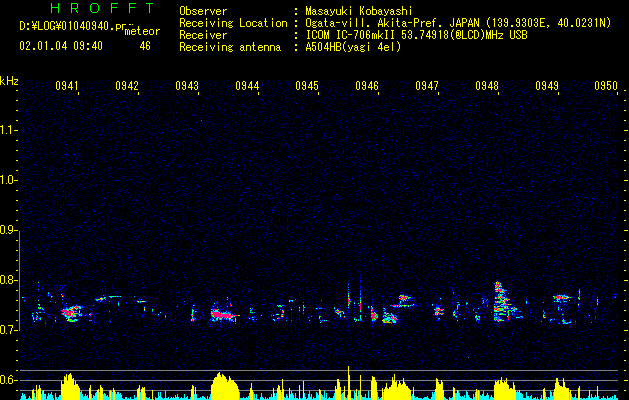This screenshot has height=400, width=629.
Task: Click the 0944 time marker
Action: click(x=247, y=86)
